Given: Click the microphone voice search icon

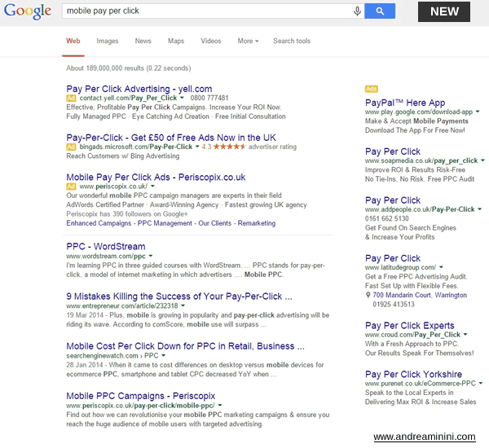Looking at the screenshot, I should 357,11.
